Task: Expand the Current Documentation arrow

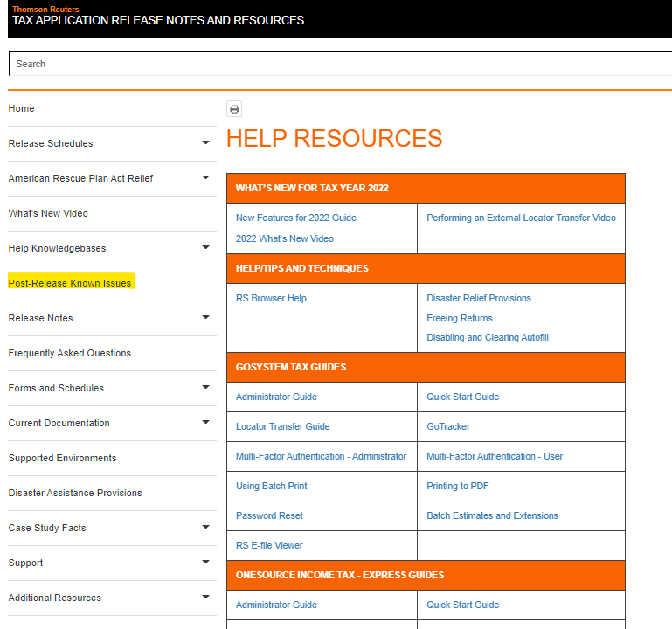Action: point(205,422)
